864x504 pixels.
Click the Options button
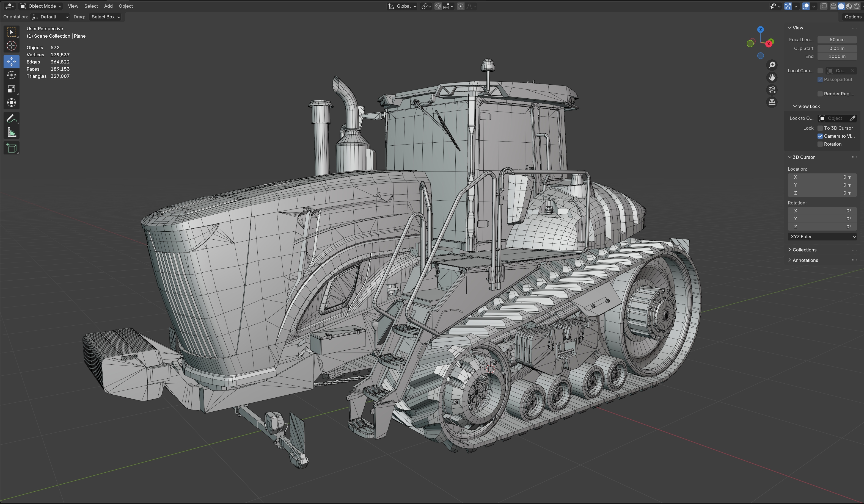(x=852, y=17)
